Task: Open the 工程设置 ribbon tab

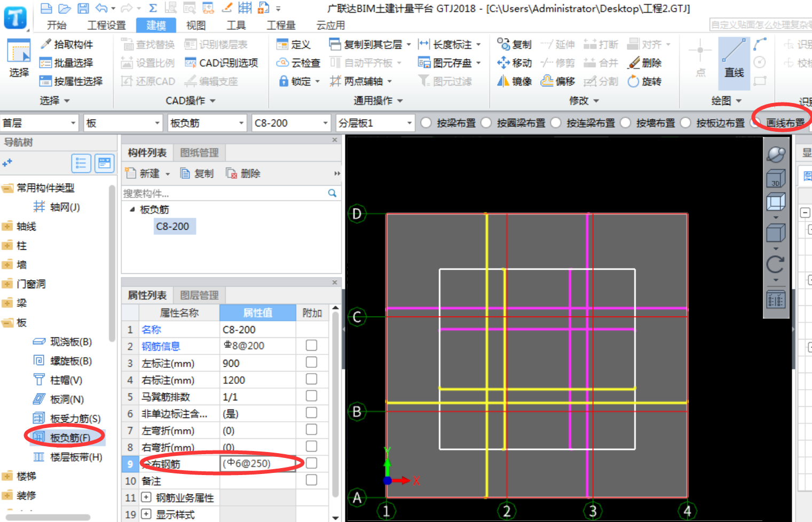Action: 106,25
